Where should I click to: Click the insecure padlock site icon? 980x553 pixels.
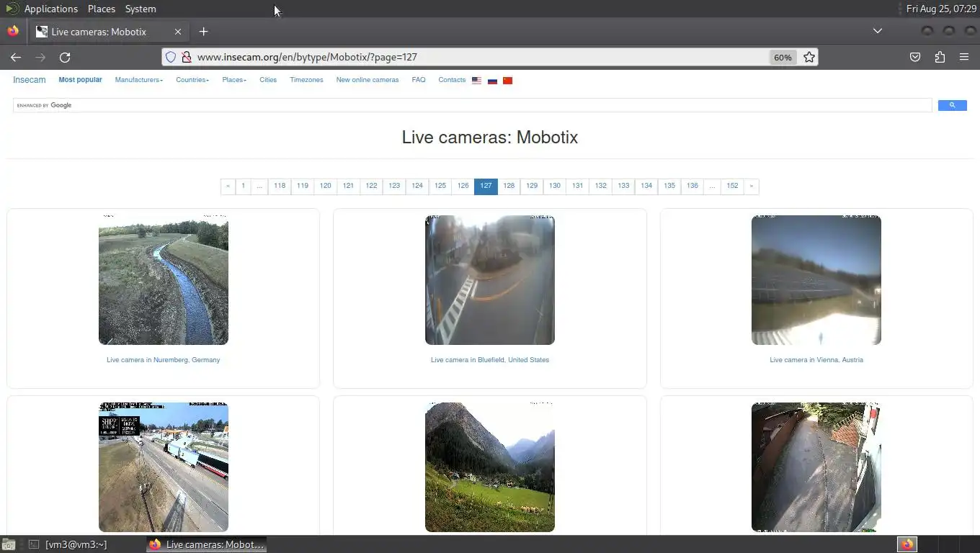tap(186, 57)
